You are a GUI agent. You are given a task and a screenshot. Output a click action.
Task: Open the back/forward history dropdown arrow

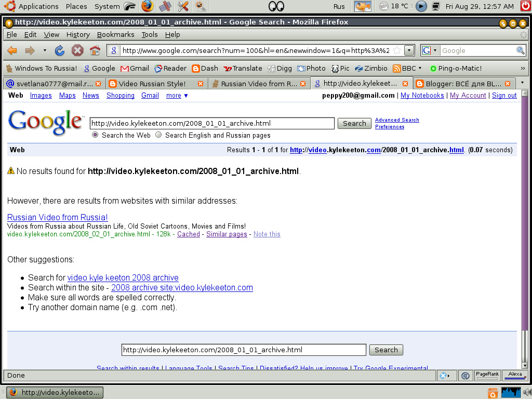(45, 50)
